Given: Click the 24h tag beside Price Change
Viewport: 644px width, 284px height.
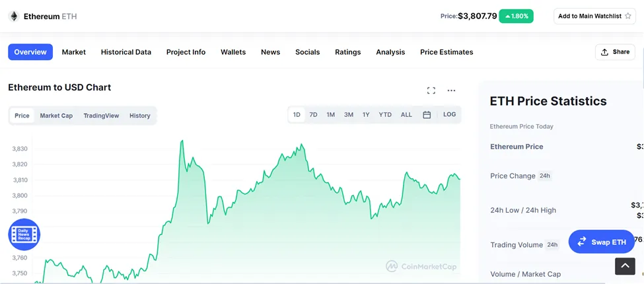Looking at the screenshot, I should (545, 176).
